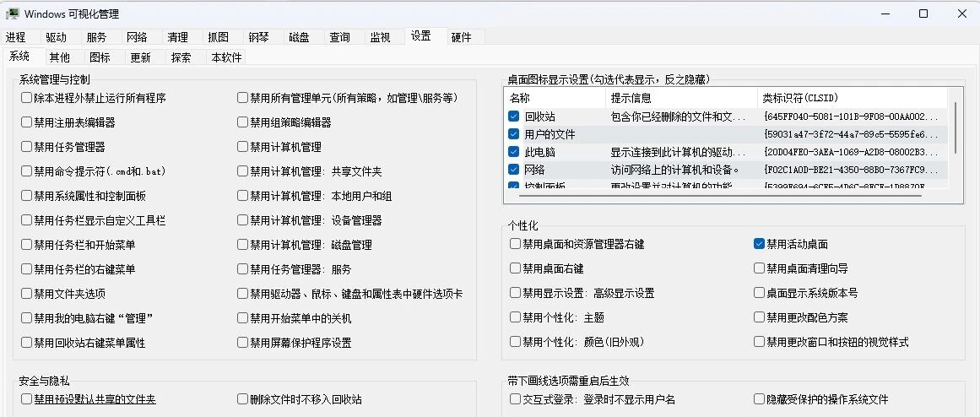
Task: Enable 禁用计算机管理: 磁盘管理
Action: pos(243,245)
